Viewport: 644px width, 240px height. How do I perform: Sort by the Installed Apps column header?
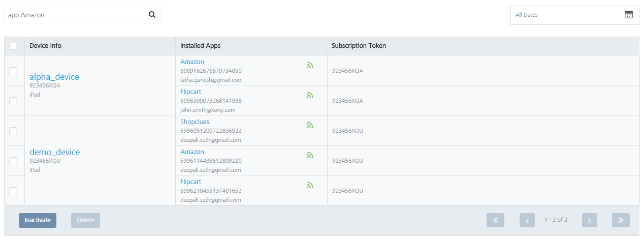point(200,46)
